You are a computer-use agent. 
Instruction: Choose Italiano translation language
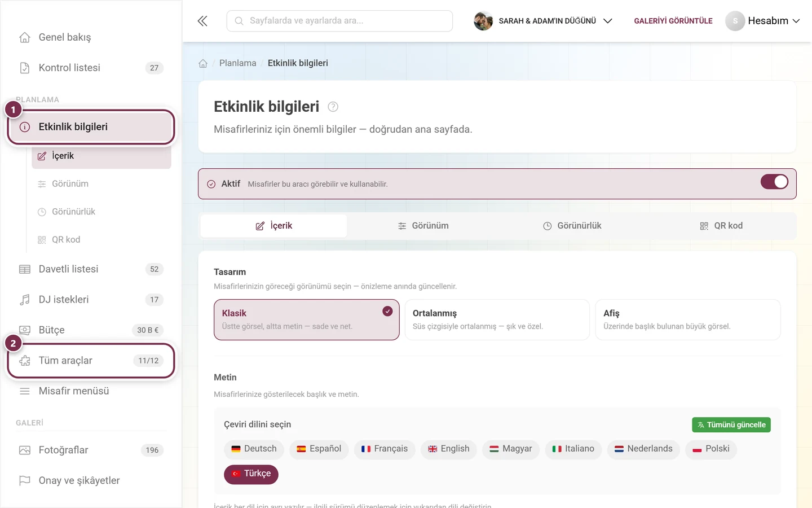573,449
